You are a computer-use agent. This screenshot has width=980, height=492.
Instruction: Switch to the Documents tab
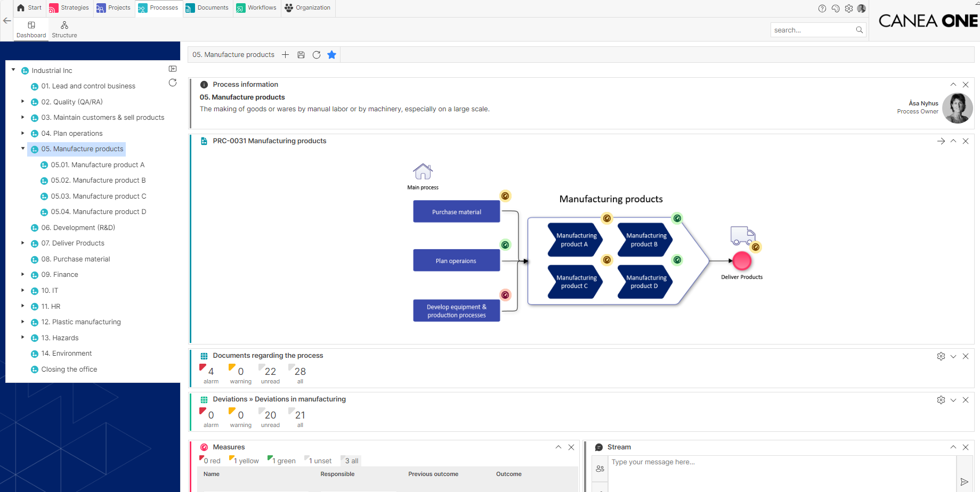pyautogui.click(x=208, y=8)
